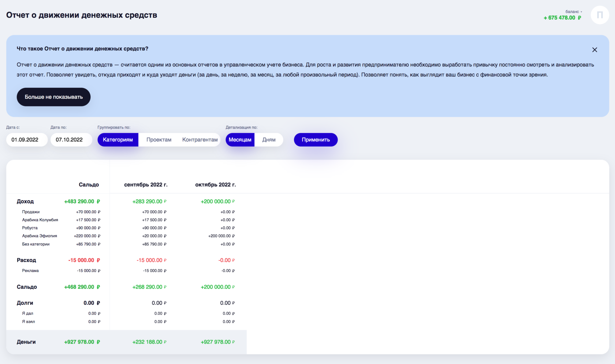Click the «Дата по» field showing 07.10.2022
Screen dimensions: 615x364
[71, 140]
